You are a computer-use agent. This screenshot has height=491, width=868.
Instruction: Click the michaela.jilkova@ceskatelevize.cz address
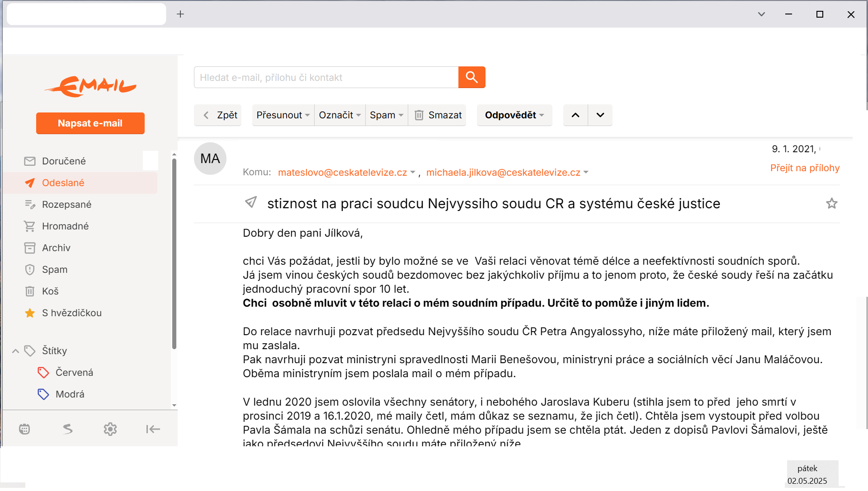[x=503, y=173]
